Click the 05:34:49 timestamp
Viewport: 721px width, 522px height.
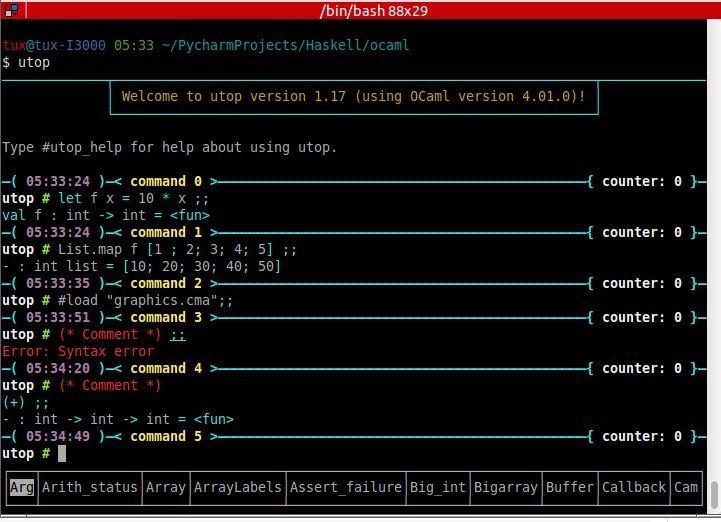(x=58, y=437)
